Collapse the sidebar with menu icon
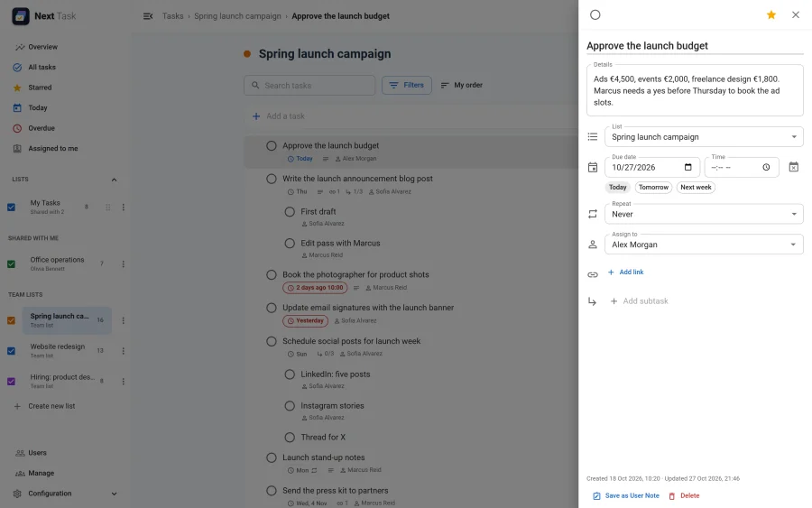 (148, 16)
